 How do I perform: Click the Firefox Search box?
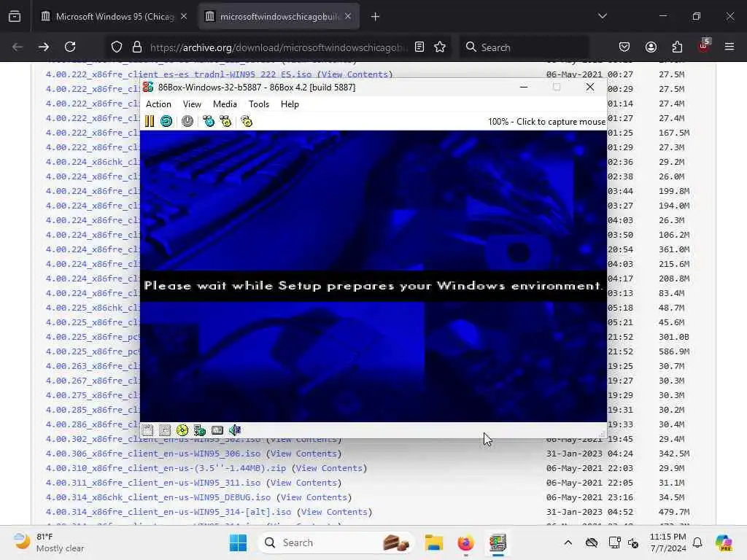pyautogui.click(x=524, y=47)
